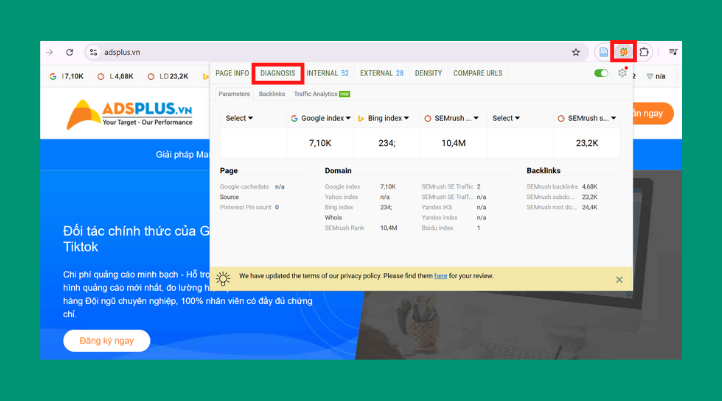Click the Đăng ký ngay button
722x401 pixels.
107,341
